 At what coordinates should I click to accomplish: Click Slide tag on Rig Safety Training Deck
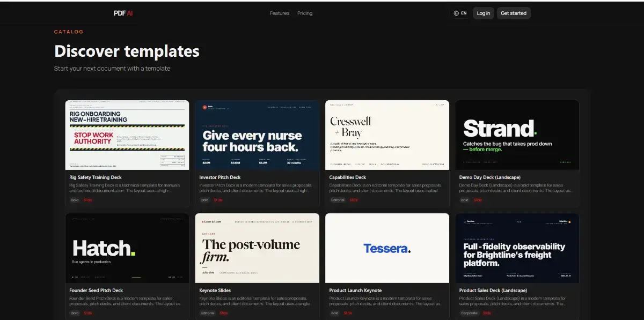[x=88, y=200]
